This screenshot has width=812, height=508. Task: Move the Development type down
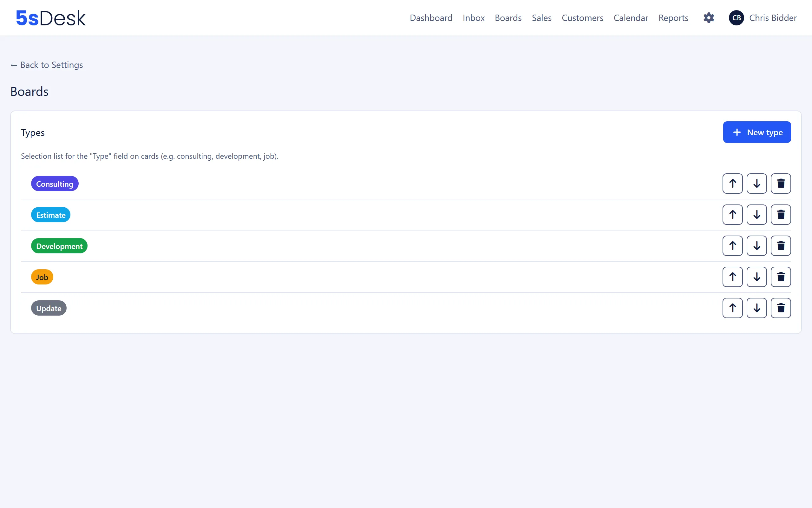point(756,246)
